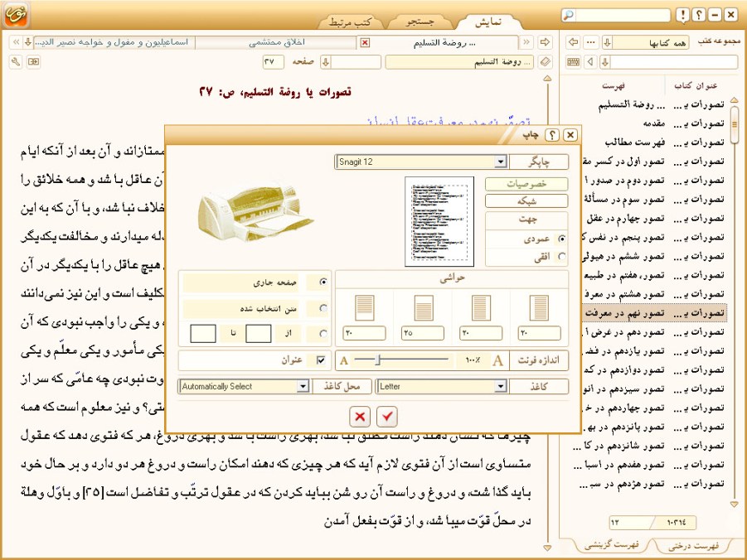Confirm printing with the red checkmark button
747x560 pixels.
point(387,418)
